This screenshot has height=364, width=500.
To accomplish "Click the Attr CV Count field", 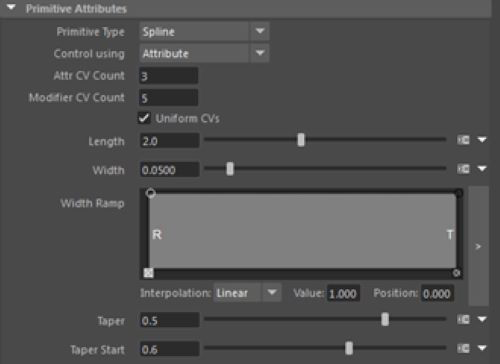I will coord(169,76).
